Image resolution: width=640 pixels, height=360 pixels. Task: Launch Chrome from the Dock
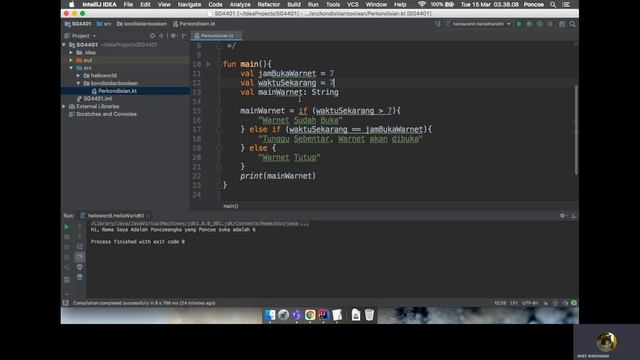coord(310,315)
